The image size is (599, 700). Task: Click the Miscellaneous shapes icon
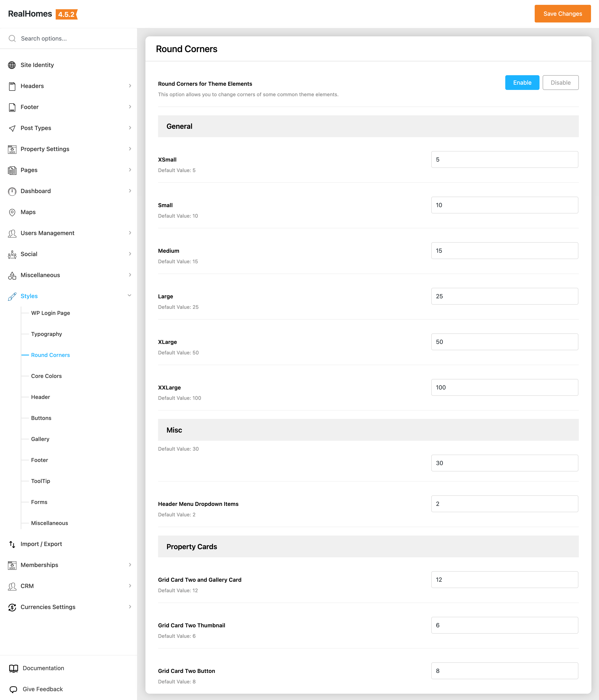12,275
